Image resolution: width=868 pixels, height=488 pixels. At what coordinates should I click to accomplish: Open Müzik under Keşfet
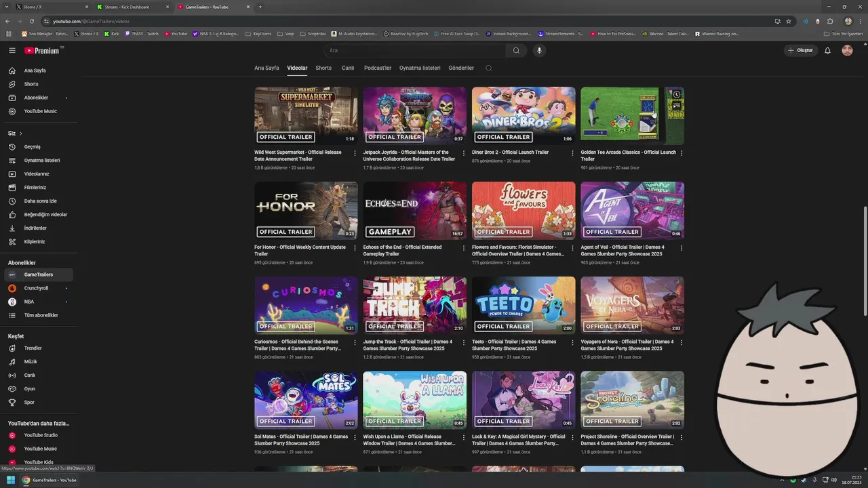coord(39,362)
